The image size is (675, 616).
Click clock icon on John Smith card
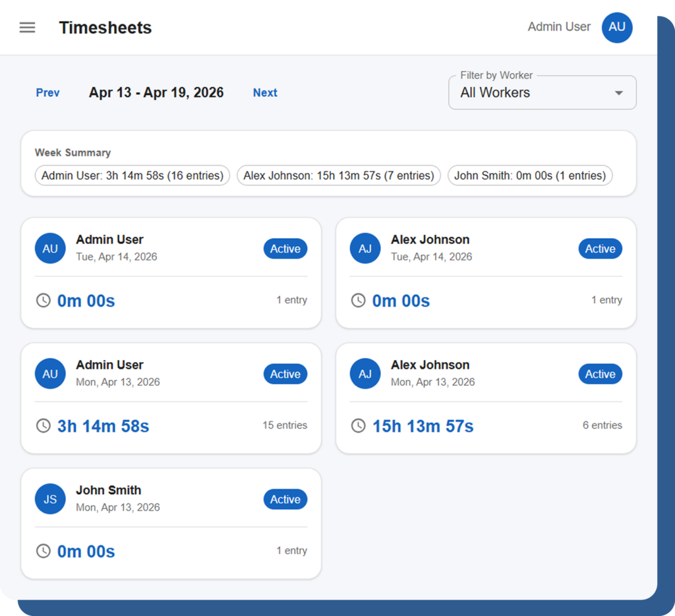click(x=44, y=551)
